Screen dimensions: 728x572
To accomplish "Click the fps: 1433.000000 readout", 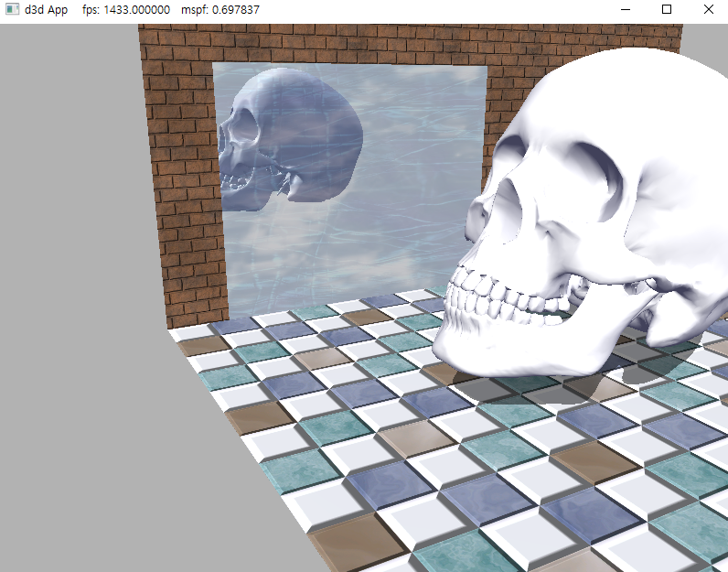I will pyautogui.click(x=126, y=10).
